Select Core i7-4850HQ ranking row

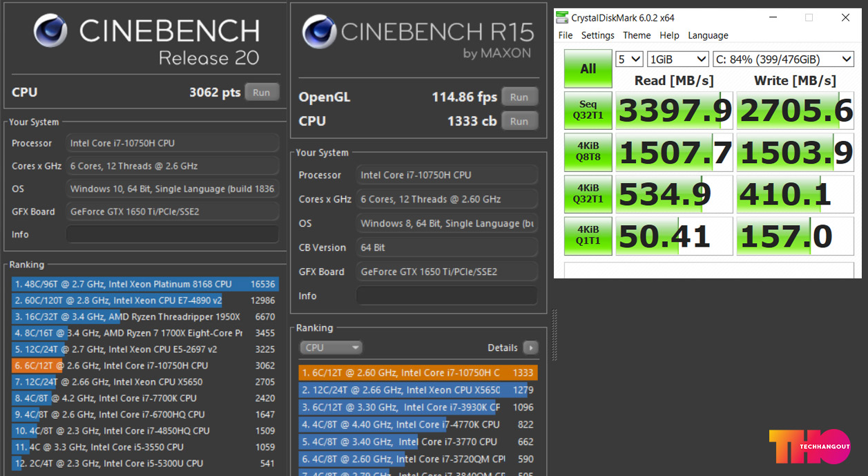pos(145,430)
